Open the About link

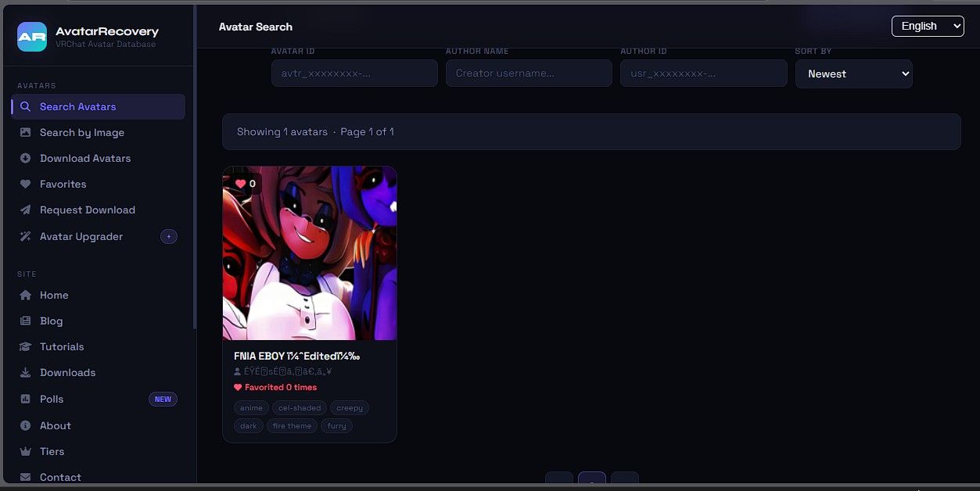click(x=98, y=425)
